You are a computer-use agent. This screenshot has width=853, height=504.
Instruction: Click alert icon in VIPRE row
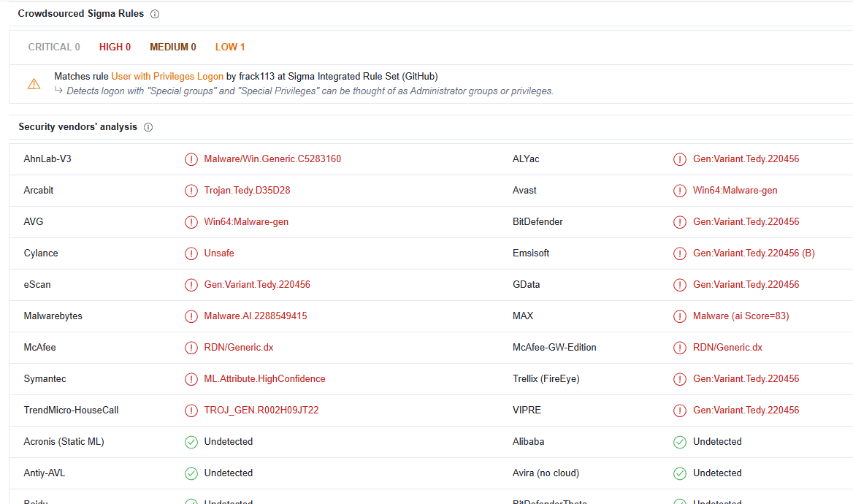point(680,411)
